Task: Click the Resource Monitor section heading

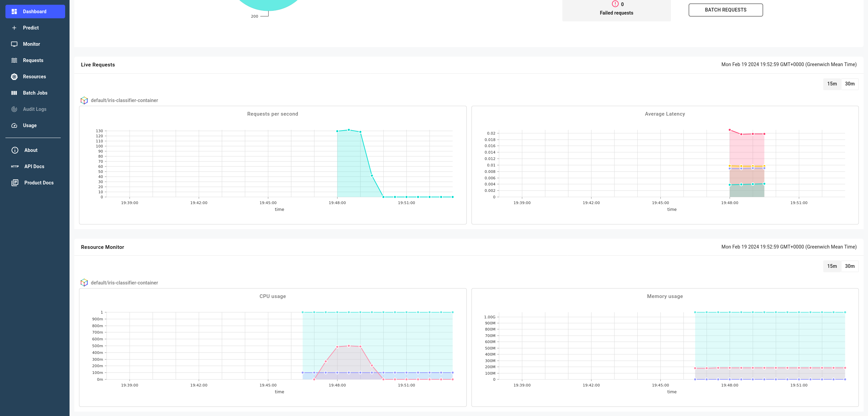Action: coord(102,247)
